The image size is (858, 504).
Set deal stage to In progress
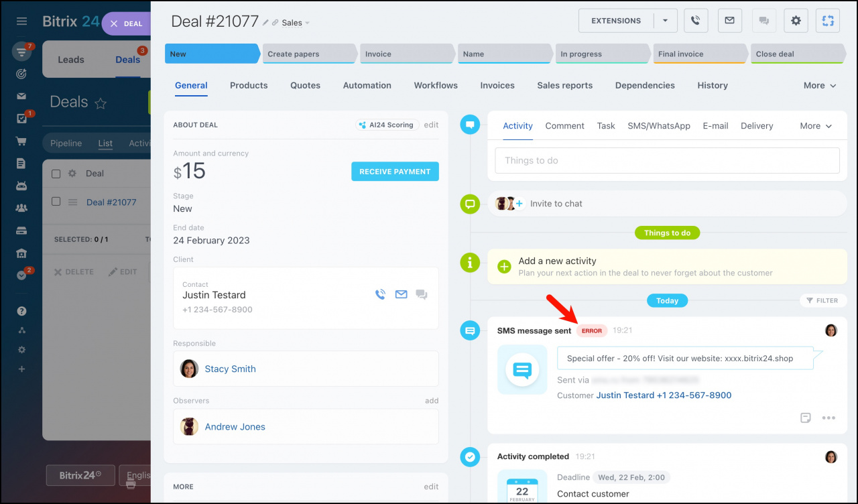tap(603, 54)
